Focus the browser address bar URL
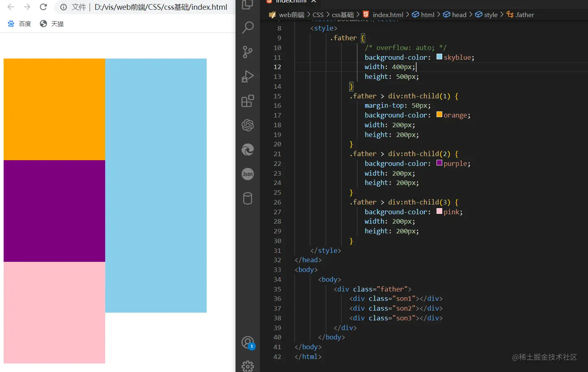The image size is (588, 372). coord(161,7)
